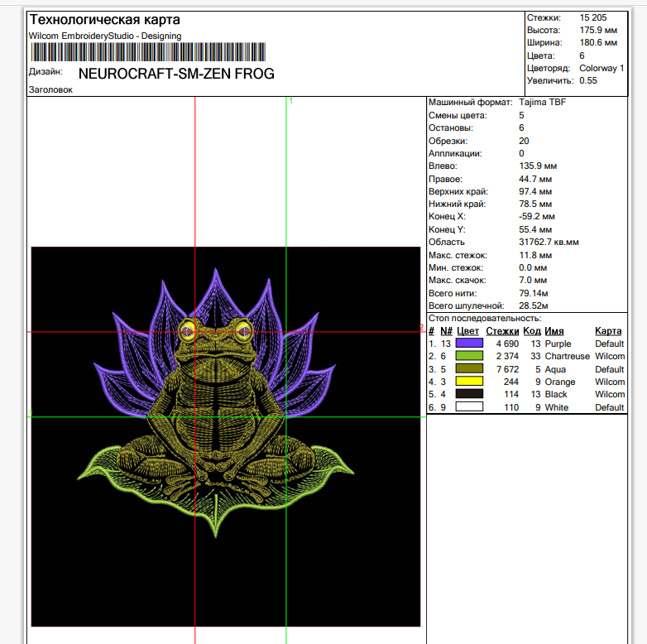The image size is (647, 644).
Task: Click the red marker 2 on horizontal guide
Action: click(420, 328)
